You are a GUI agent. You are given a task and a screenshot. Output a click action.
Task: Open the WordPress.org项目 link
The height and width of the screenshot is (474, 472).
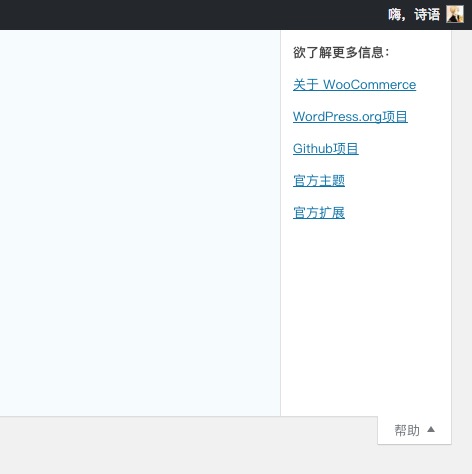350,117
